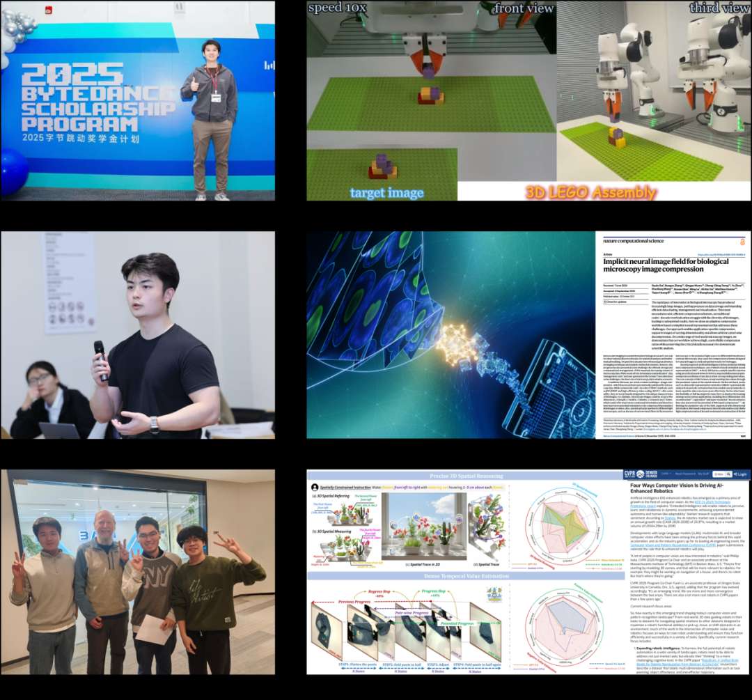Click the Login icon button on CVPR page
This screenshot has width=752, height=700.
coord(740,474)
